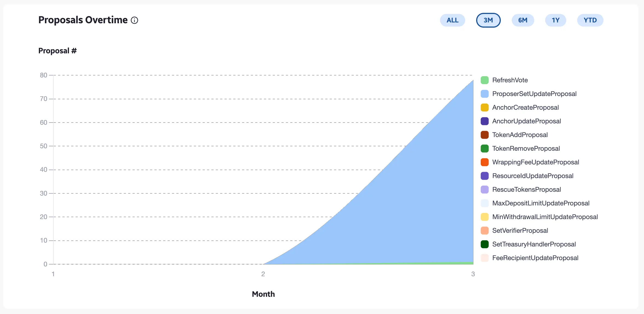Toggle the AnchorUpdateProposal legend label

click(x=527, y=121)
